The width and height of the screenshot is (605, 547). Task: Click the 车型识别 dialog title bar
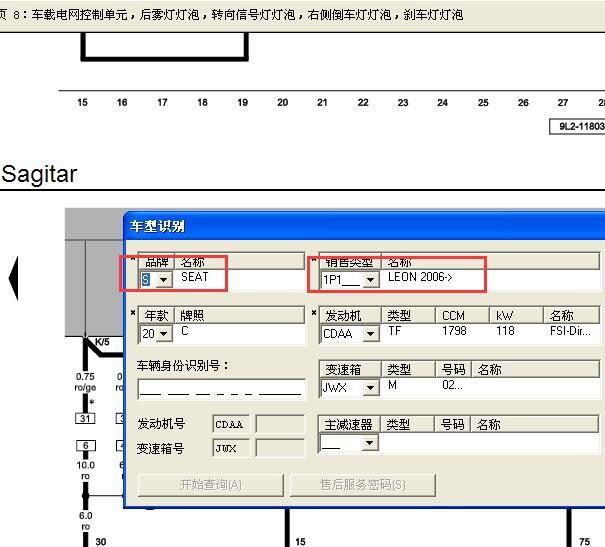pyautogui.click(x=365, y=226)
